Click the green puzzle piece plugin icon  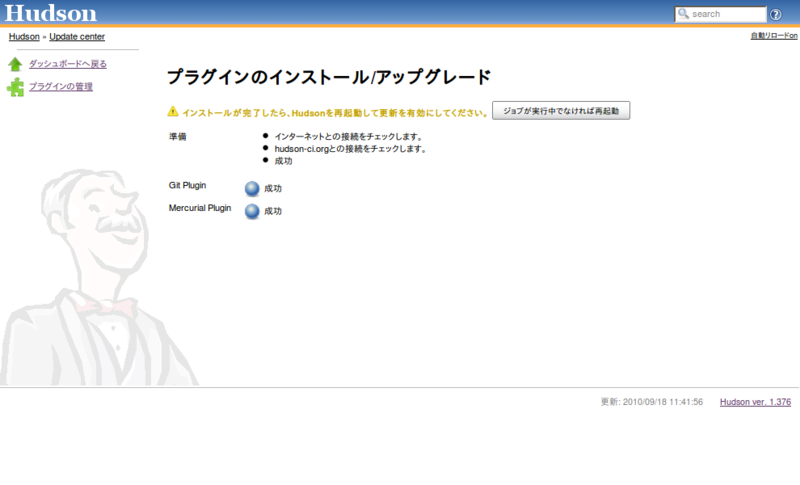tap(15, 87)
